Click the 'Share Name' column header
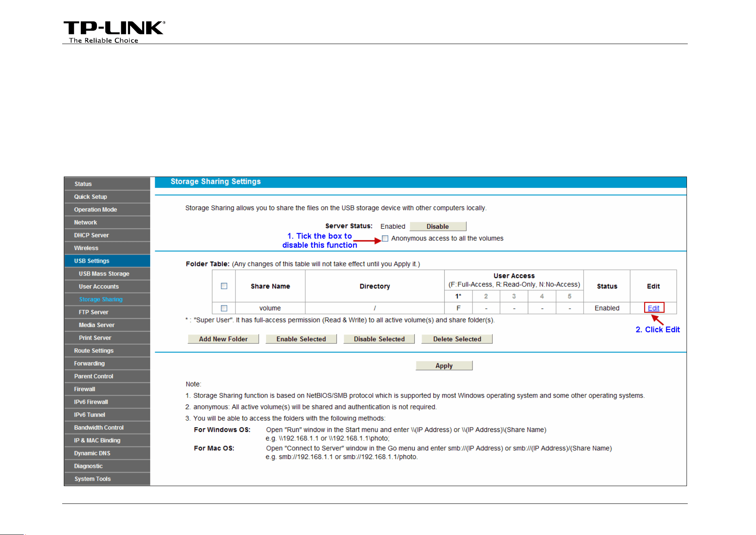The width and height of the screenshot is (756, 535). 270,286
